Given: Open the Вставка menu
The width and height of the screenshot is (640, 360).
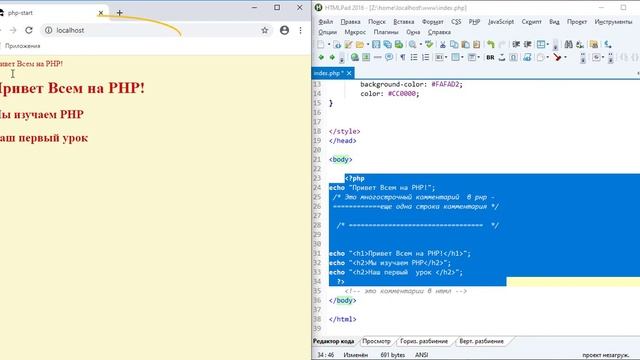Looking at the screenshot, I should pos(403,22).
